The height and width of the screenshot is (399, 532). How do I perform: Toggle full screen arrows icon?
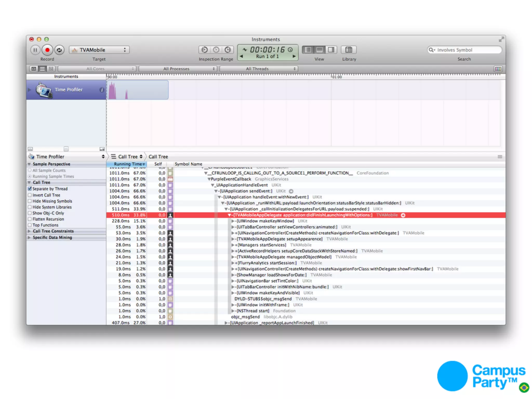point(501,39)
